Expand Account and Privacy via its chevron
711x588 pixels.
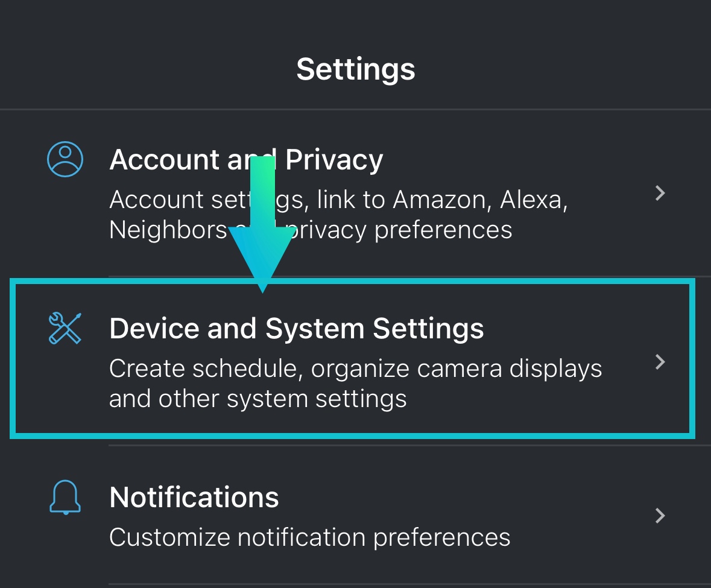point(660,193)
